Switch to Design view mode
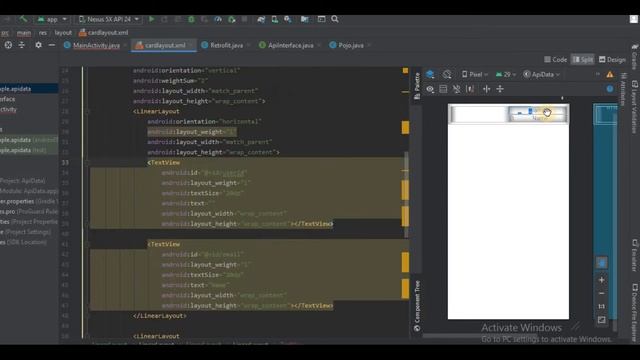640x360 pixels. pos(612,60)
